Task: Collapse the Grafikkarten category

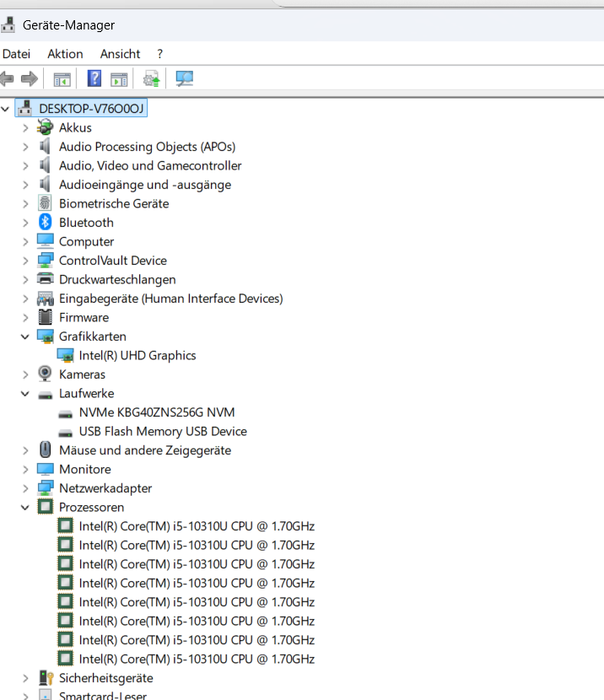Action: click(x=25, y=337)
